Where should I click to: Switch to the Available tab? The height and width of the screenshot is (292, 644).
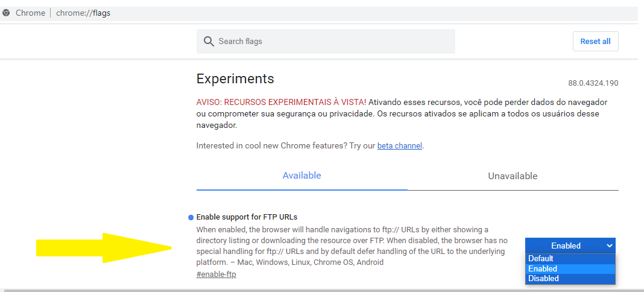[301, 176]
